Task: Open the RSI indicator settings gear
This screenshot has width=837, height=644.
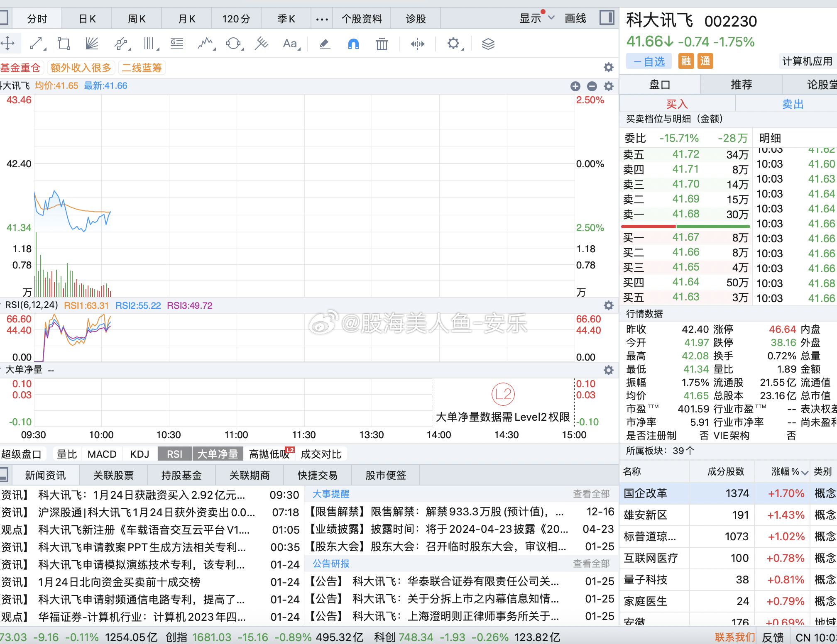Action: pyautogui.click(x=608, y=305)
